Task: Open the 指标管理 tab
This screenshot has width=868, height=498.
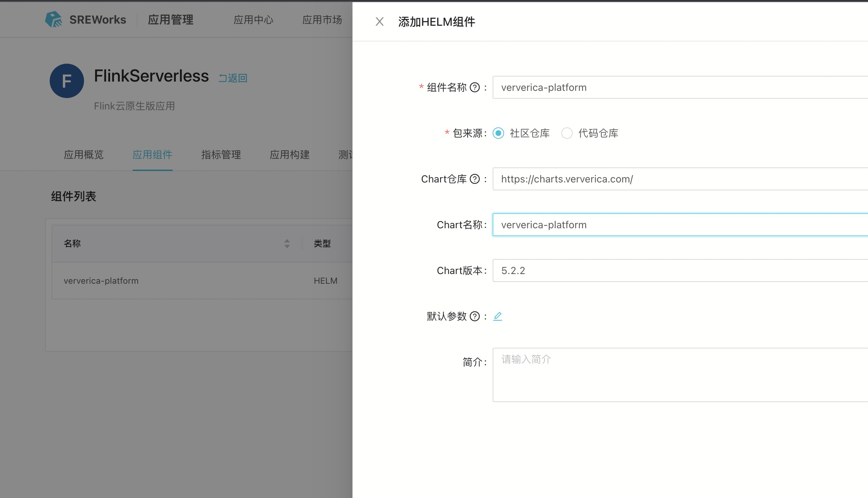Action: 221,155
